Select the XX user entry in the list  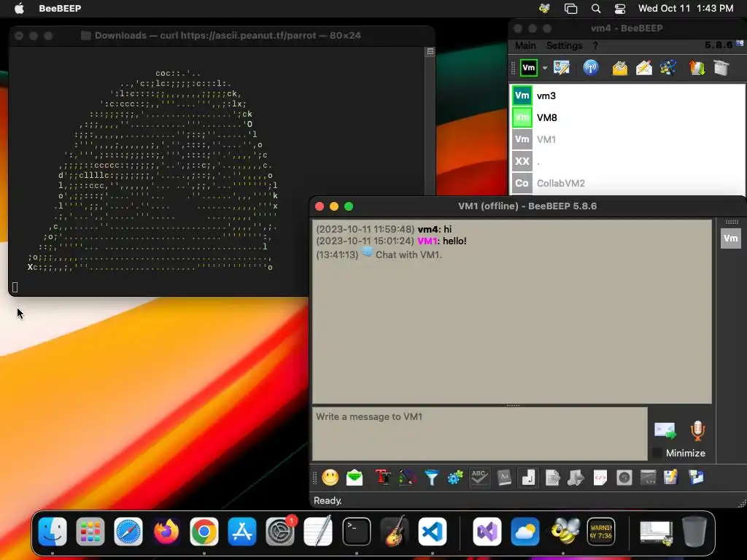(628, 161)
